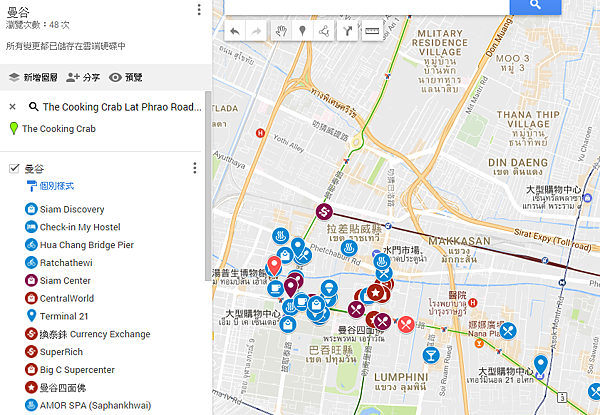Close The Cooking Crab search result
Image resolution: width=600 pixels, height=415 pixels.
point(13,107)
